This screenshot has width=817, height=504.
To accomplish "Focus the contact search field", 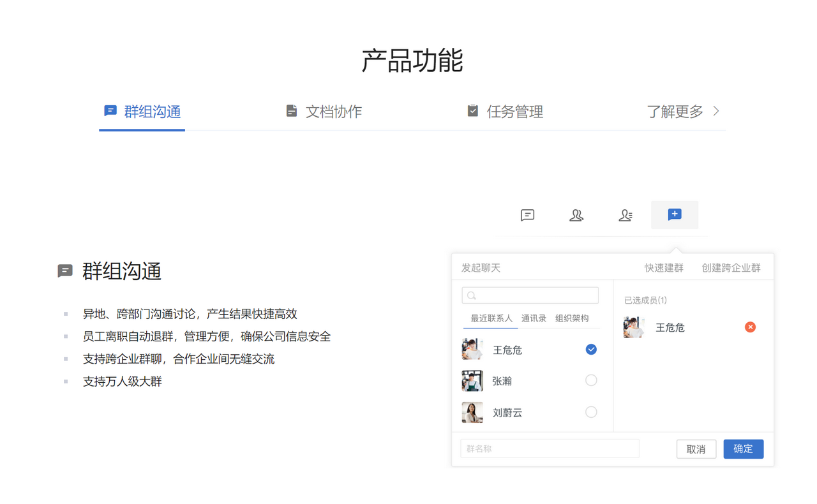I will 530,295.
